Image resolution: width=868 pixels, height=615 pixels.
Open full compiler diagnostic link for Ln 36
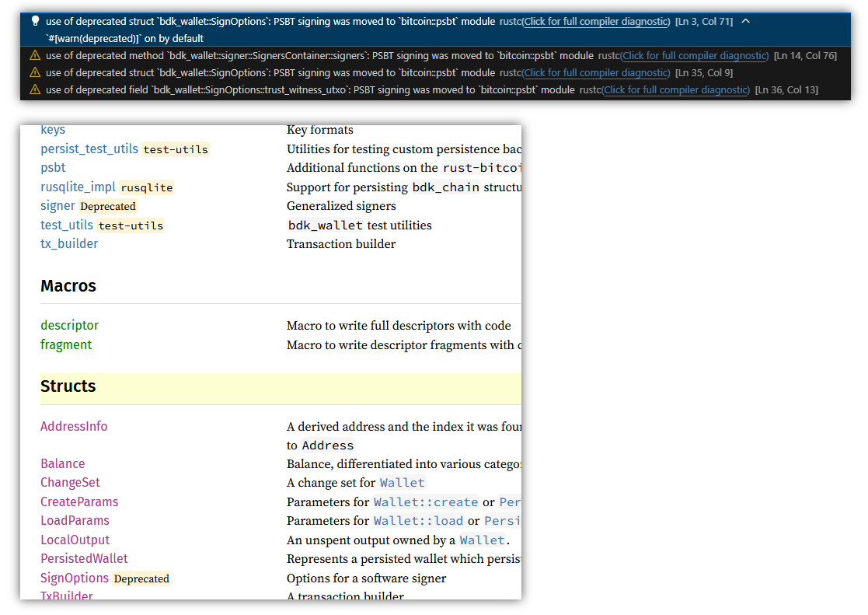(x=676, y=90)
